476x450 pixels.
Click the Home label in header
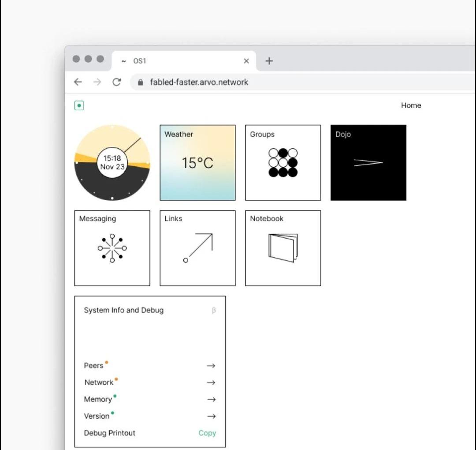(411, 105)
